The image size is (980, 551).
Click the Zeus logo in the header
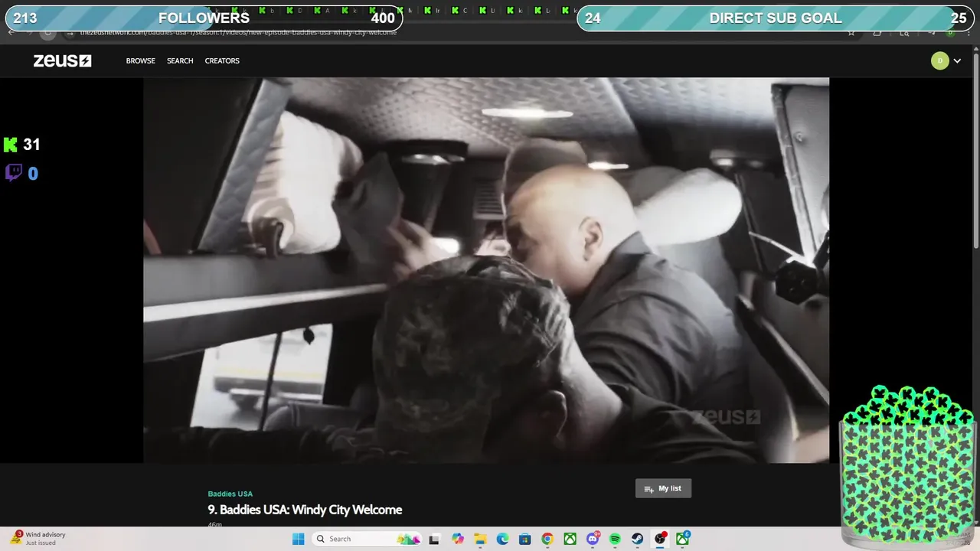coord(62,60)
